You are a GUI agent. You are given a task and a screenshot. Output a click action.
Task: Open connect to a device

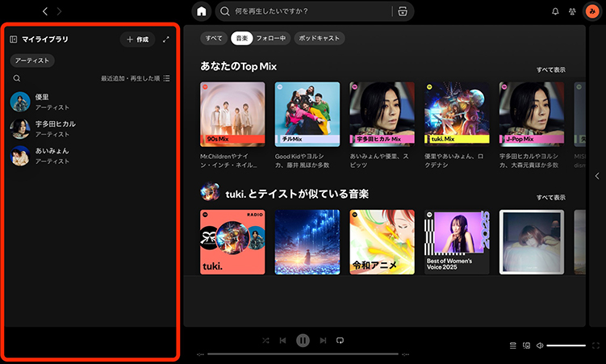(x=526, y=345)
